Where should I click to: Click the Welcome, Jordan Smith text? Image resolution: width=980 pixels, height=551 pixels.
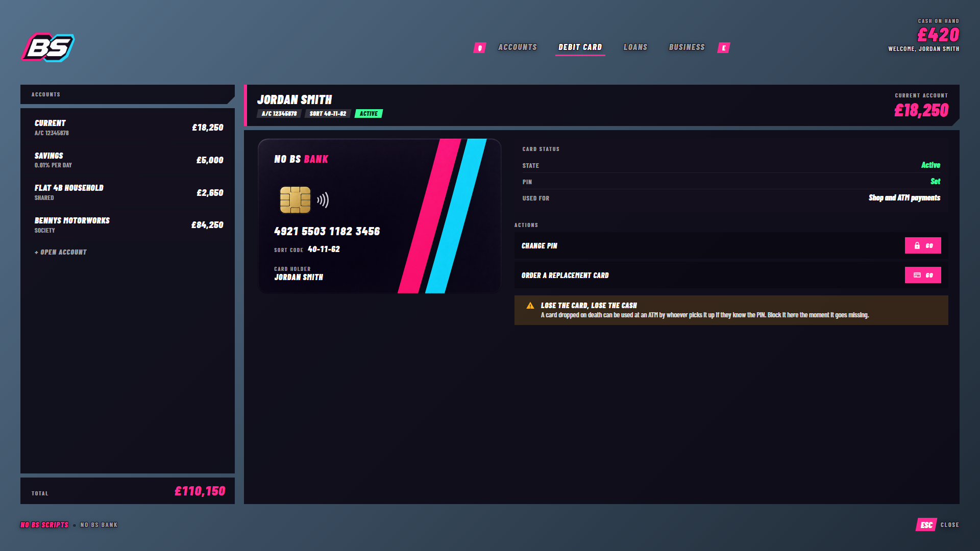[924, 49]
